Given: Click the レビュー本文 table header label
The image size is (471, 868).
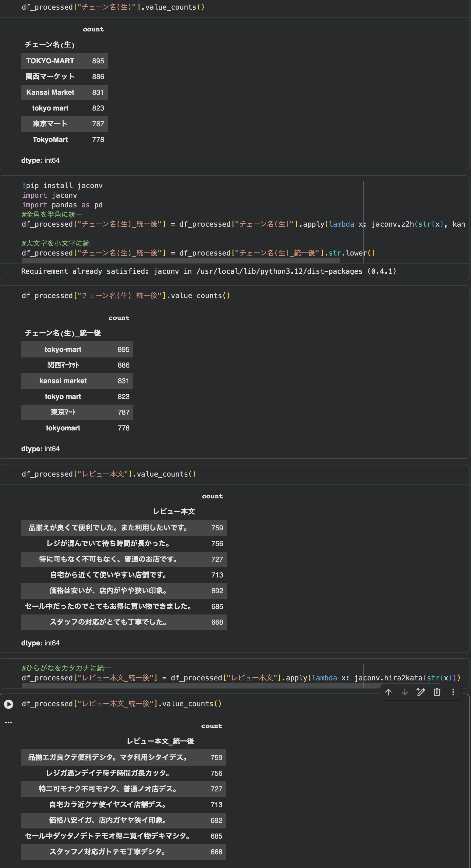Looking at the screenshot, I should coord(175,511).
